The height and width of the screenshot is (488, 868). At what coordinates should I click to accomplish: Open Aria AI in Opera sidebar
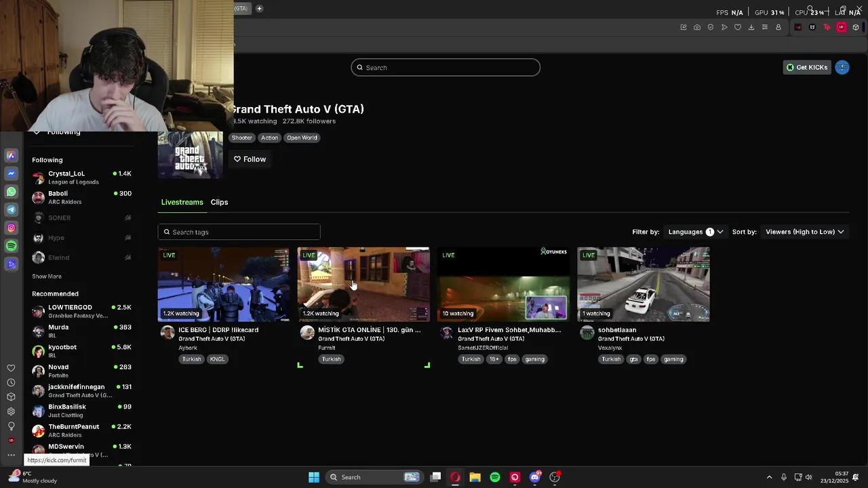[11, 155]
